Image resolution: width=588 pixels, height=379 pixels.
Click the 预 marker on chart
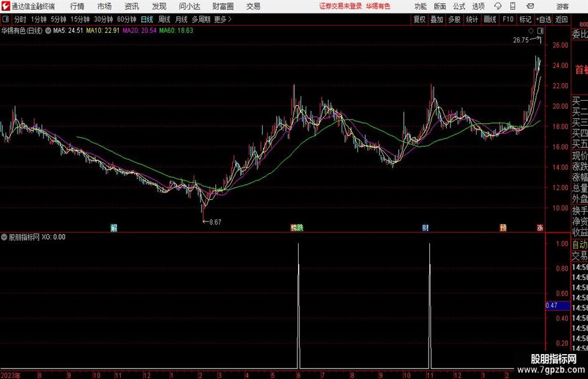503,228
